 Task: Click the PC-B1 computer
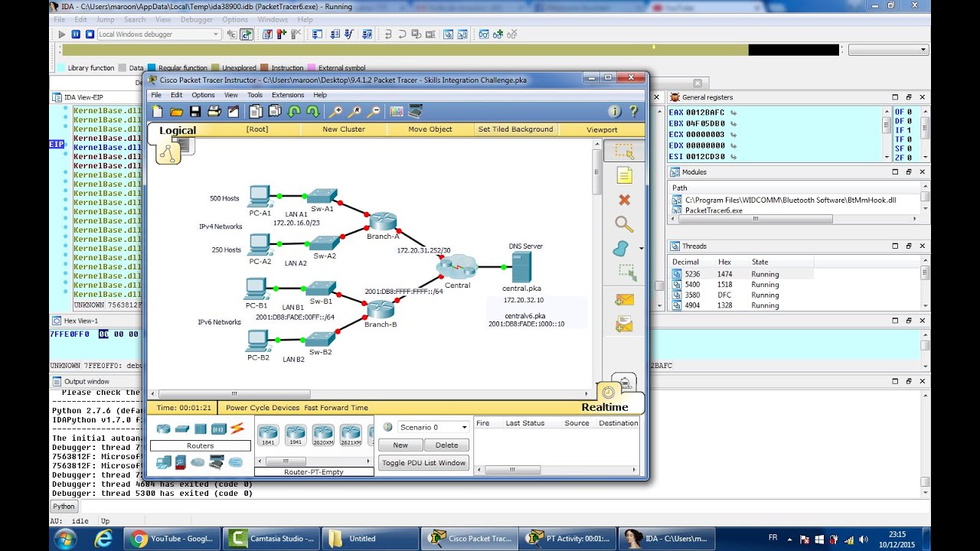(256, 289)
